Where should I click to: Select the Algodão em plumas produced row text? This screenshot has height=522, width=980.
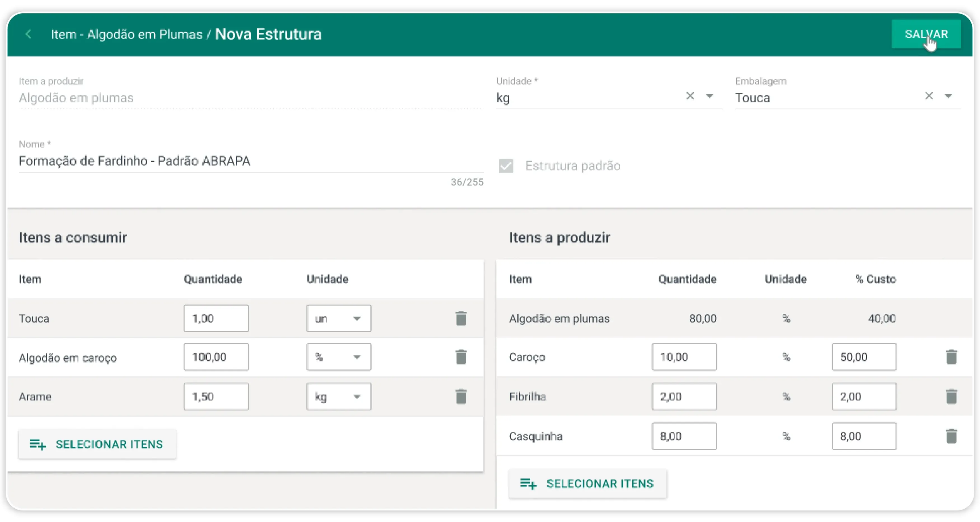tap(559, 318)
